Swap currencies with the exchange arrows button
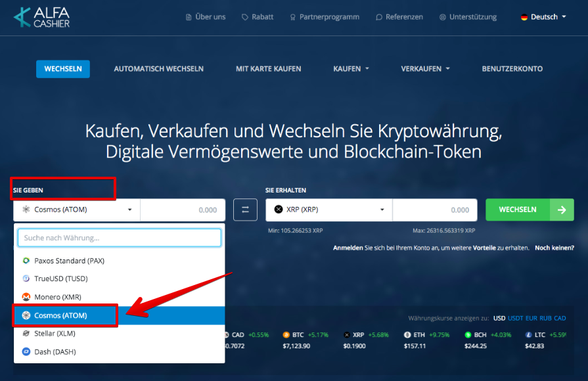The image size is (588, 381). point(245,210)
